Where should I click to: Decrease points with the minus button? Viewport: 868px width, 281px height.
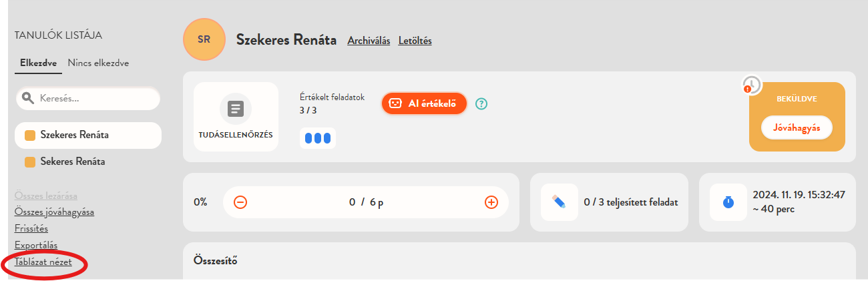pos(240,202)
